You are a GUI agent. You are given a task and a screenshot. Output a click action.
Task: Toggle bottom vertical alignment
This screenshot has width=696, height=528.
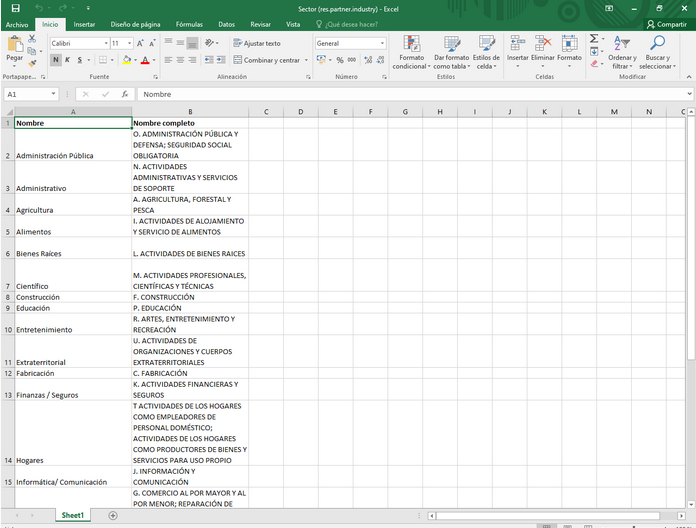(x=192, y=43)
